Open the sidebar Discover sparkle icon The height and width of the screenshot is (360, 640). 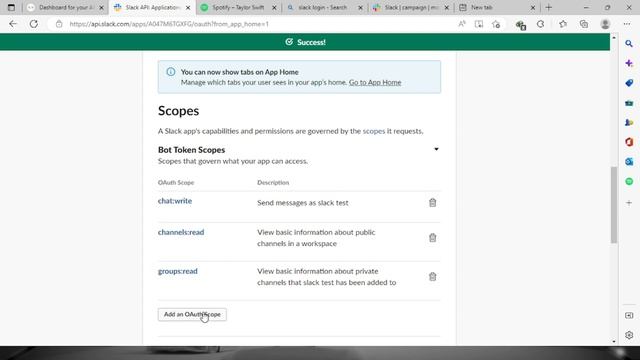629,63
